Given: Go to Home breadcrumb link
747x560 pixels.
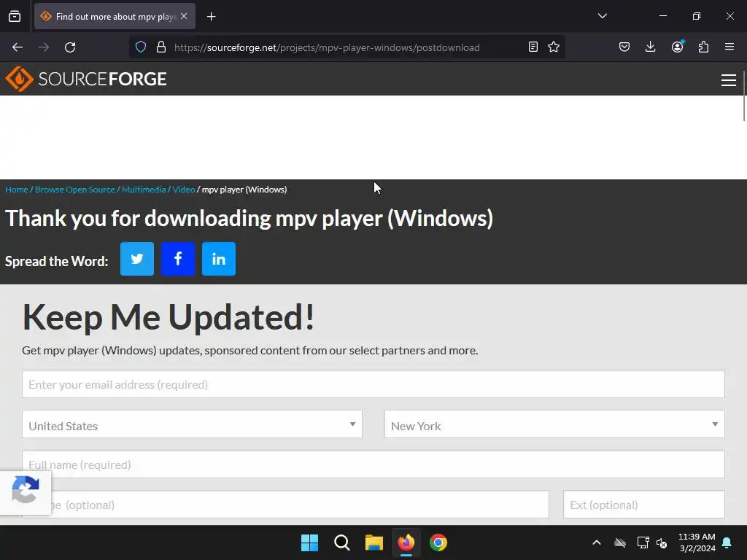Looking at the screenshot, I should pyautogui.click(x=17, y=190).
